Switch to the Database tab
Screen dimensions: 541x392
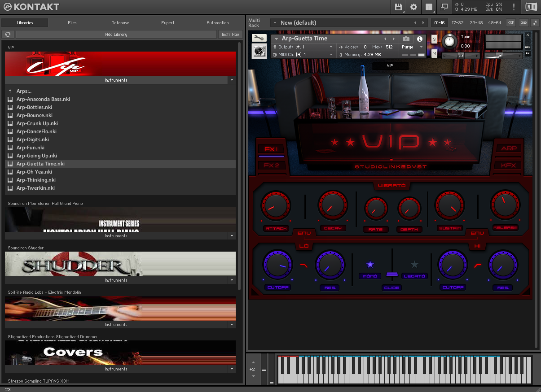pyautogui.click(x=120, y=23)
